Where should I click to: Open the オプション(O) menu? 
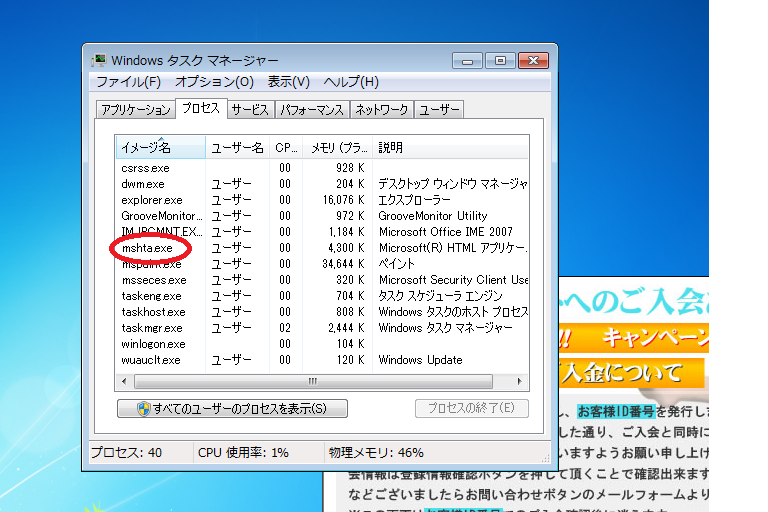pos(214,82)
